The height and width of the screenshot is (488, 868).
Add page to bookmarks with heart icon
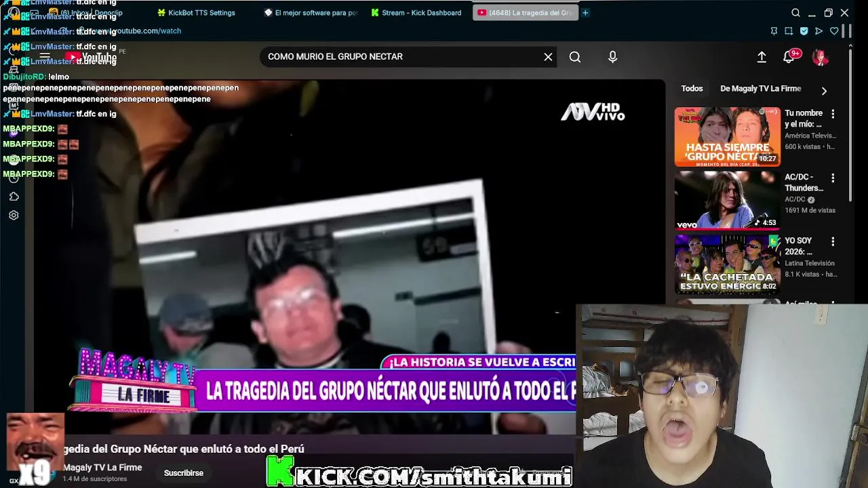[x=834, y=31]
